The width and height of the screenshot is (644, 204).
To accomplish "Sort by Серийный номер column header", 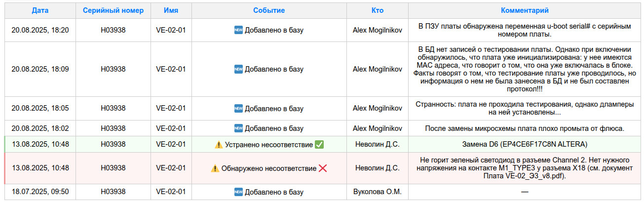I will pos(114,10).
